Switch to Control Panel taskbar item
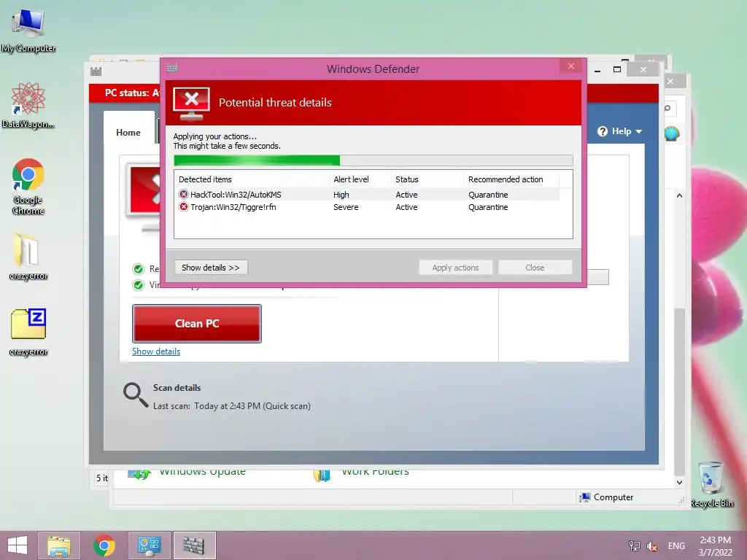747x560 pixels. point(149,545)
